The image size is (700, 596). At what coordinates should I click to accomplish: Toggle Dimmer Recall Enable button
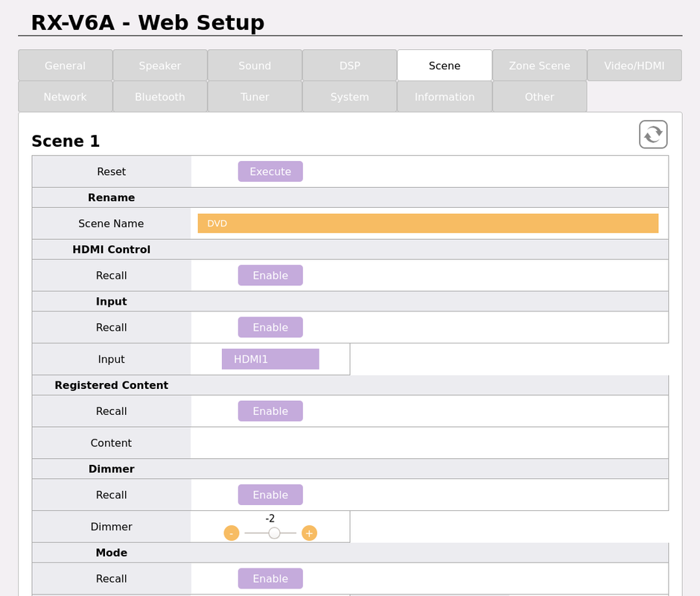tap(270, 495)
